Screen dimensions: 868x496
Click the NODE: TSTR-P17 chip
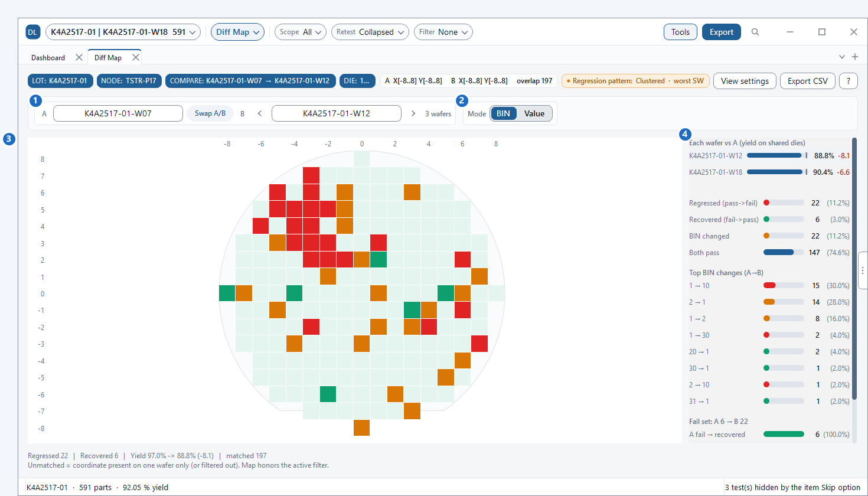tap(129, 81)
